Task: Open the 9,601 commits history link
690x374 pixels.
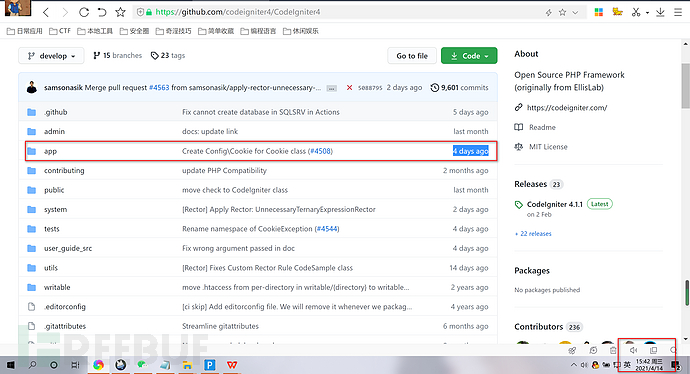Action: pos(459,88)
